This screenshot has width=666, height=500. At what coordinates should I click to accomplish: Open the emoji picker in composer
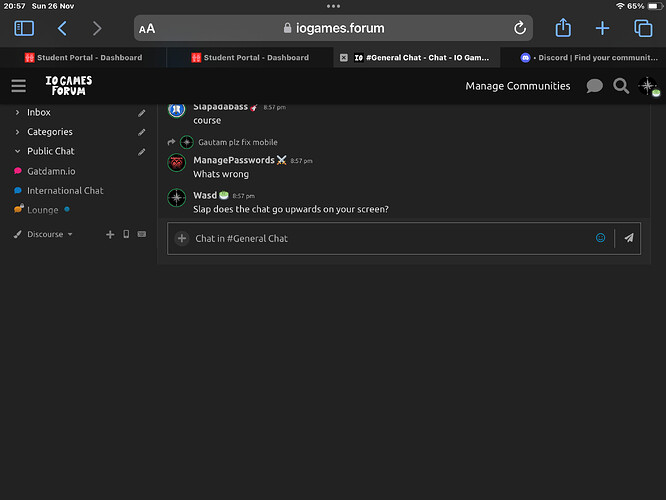pyautogui.click(x=600, y=238)
